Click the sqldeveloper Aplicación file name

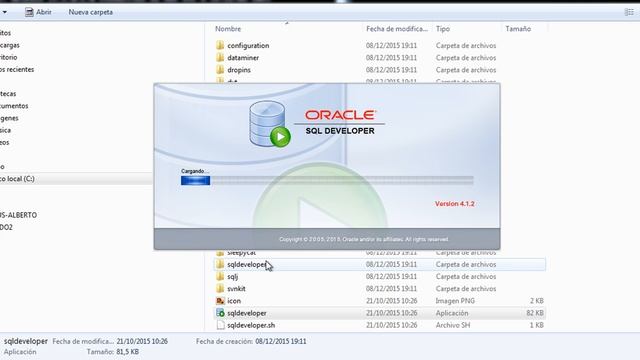pos(247,313)
